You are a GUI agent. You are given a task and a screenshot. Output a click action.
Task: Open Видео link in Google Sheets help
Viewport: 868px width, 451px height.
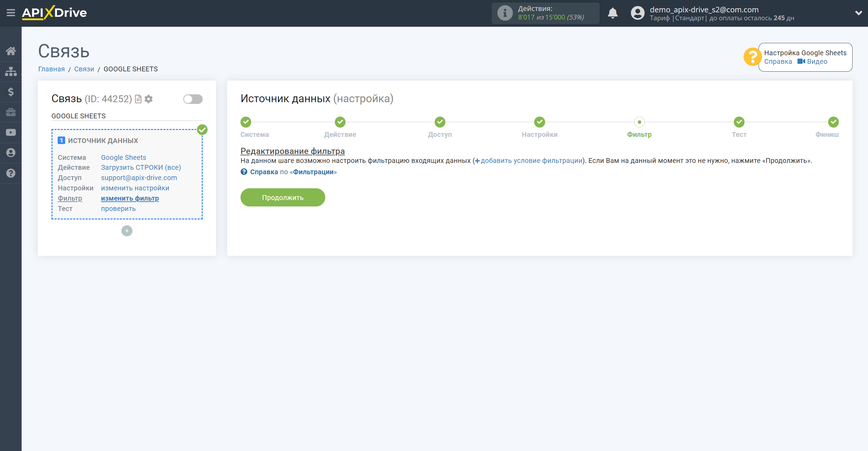coord(812,62)
